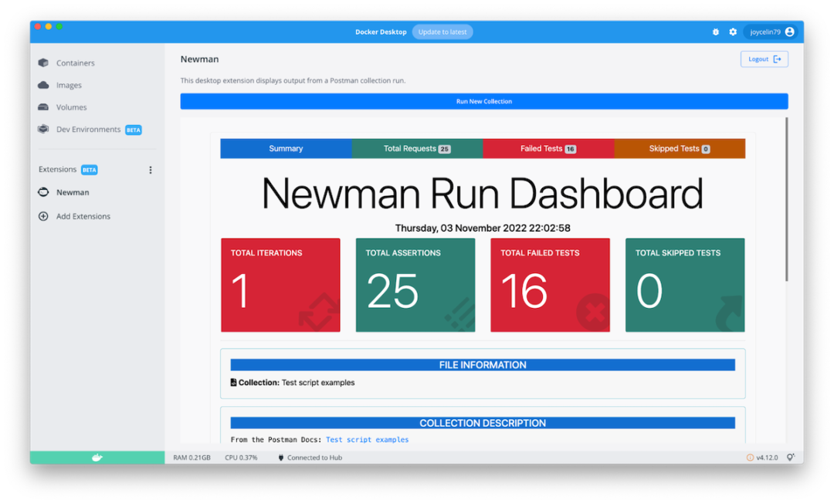Click the Run New Collection button
This screenshot has width=834, height=504.
(x=483, y=100)
